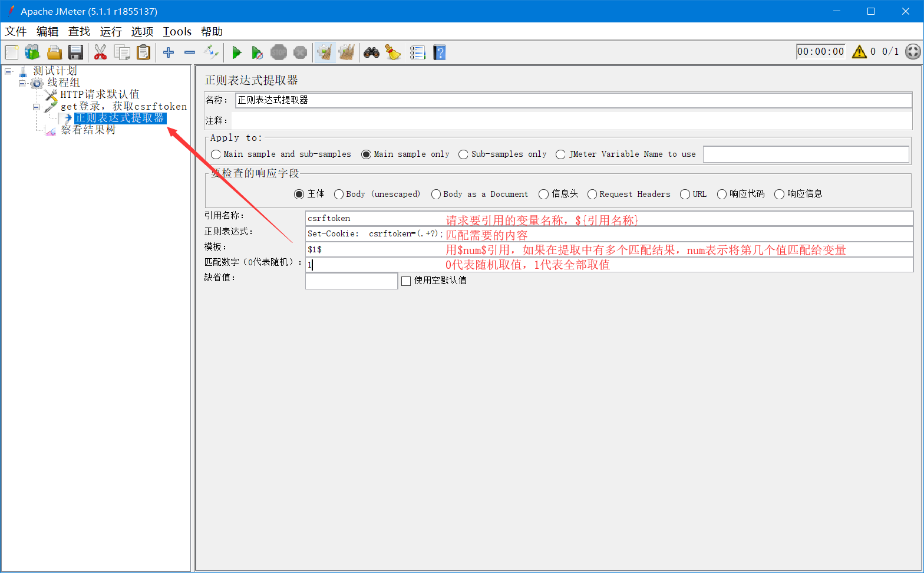Open the 运行 menu
Screen dimensions: 924x573
click(x=111, y=31)
